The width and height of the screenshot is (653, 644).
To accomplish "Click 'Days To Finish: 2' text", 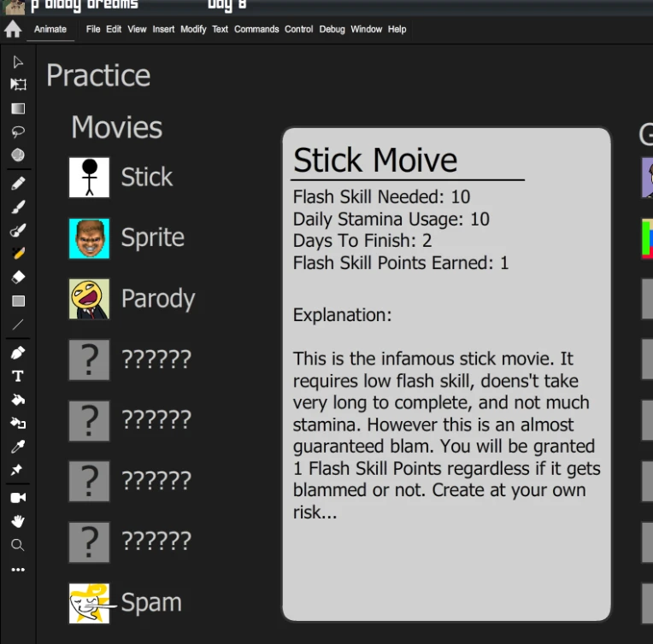I will coord(362,241).
